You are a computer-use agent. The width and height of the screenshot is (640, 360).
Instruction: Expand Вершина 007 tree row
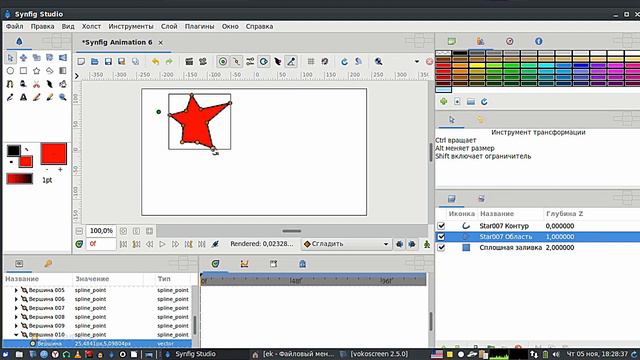click(x=16, y=308)
